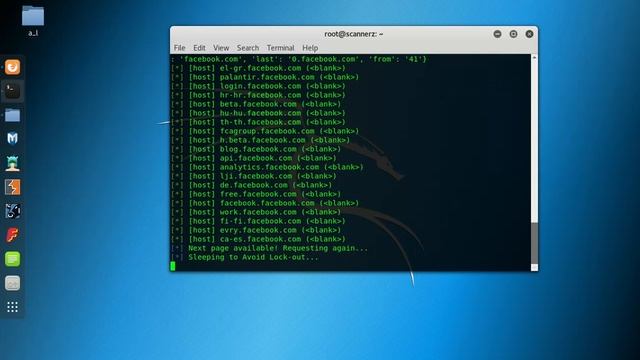
Task: Click the login.facebook.com line
Action: coord(258,86)
